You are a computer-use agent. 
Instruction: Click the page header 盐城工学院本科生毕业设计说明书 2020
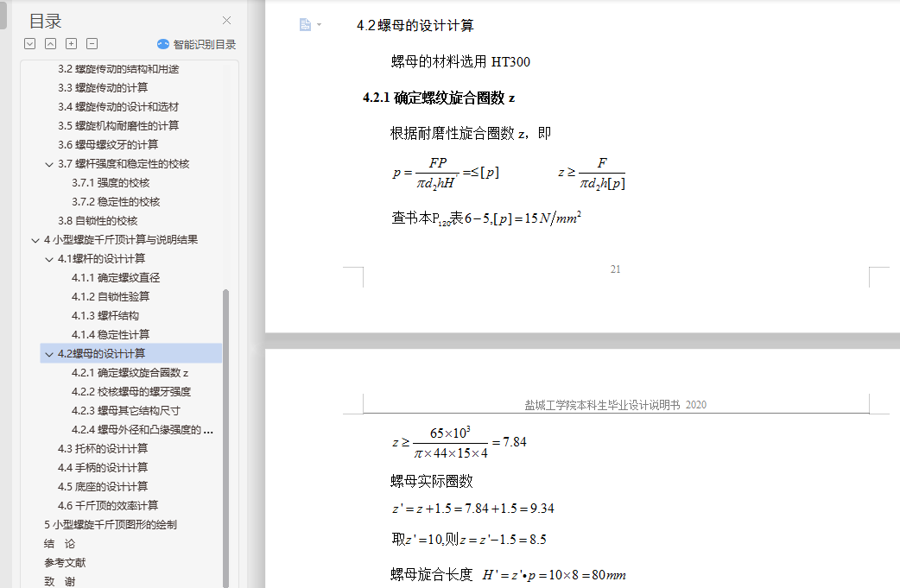615,405
